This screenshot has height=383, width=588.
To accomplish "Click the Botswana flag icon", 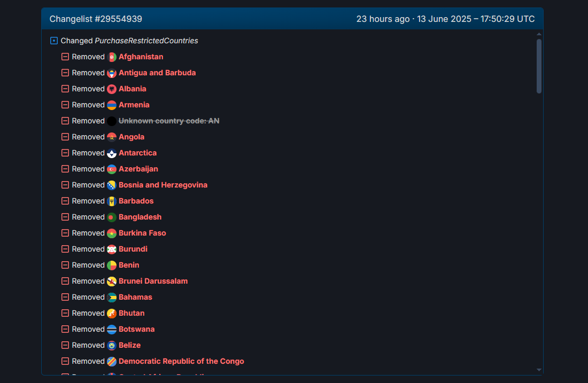I will click(112, 330).
